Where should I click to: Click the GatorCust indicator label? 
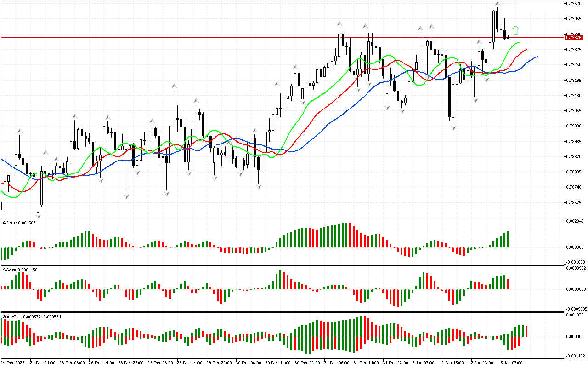[x=32, y=316]
